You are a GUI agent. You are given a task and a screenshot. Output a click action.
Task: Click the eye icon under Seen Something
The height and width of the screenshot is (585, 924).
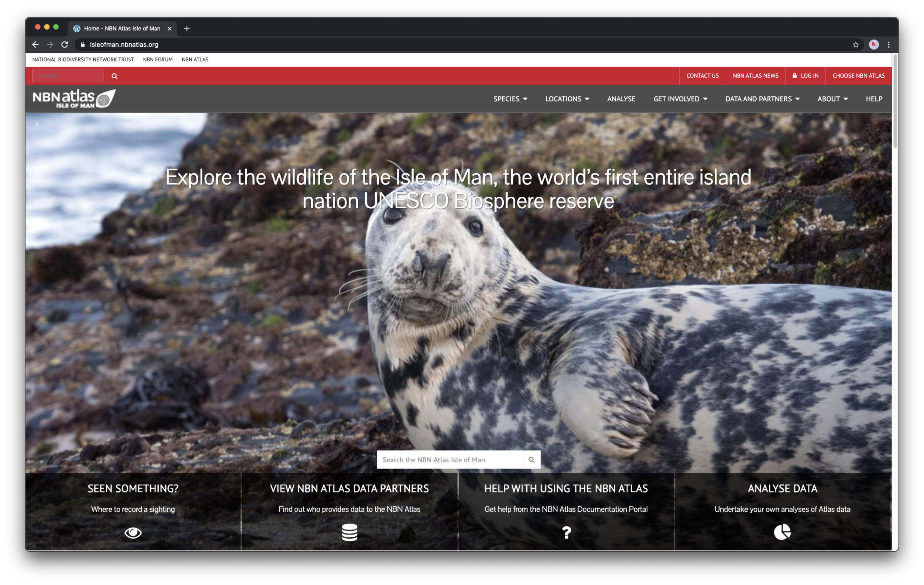click(133, 532)
